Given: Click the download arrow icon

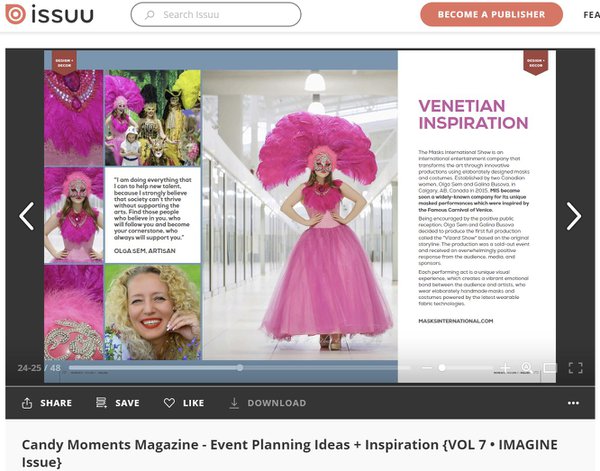Looking at the screenshot, I should 234,403.
